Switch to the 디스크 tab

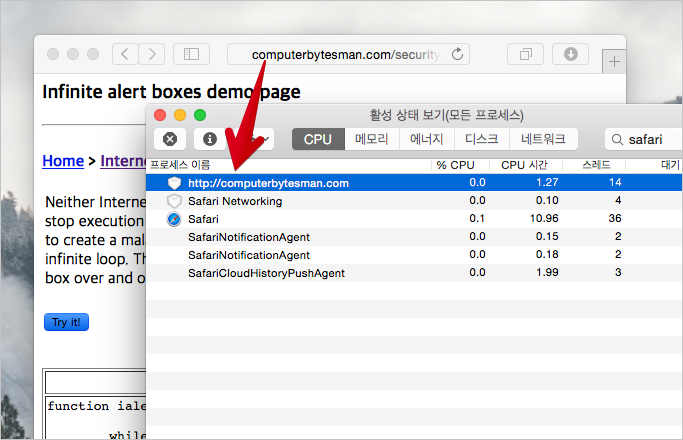(x=482, y=139)
